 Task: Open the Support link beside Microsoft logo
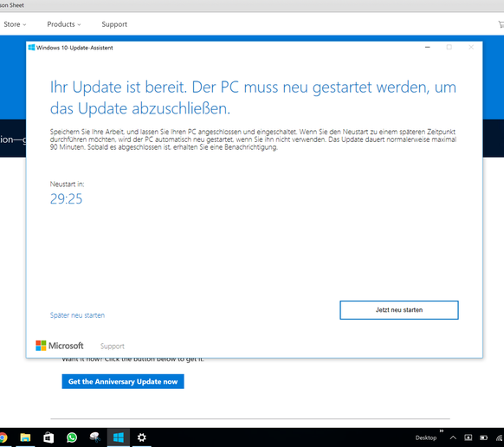[x=113, y=347]
